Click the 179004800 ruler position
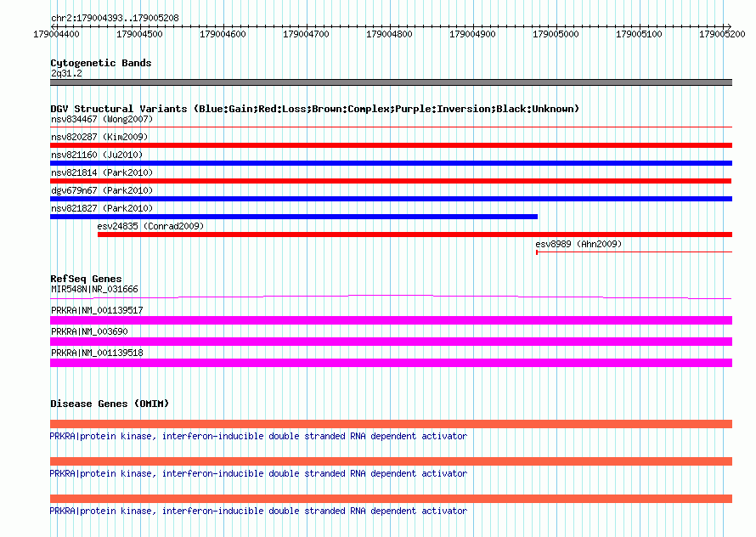Image resolution: width=756 pixels, height=537 pixels. 389,34
